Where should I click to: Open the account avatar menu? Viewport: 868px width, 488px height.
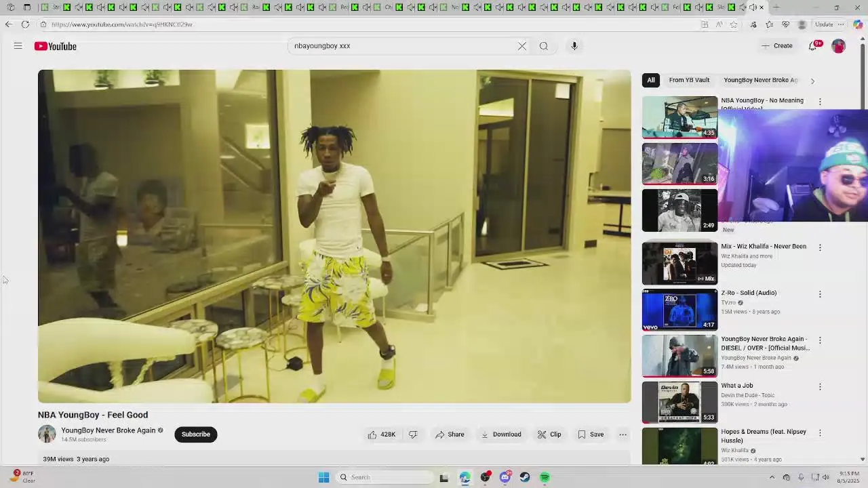(x=839, y=46)
